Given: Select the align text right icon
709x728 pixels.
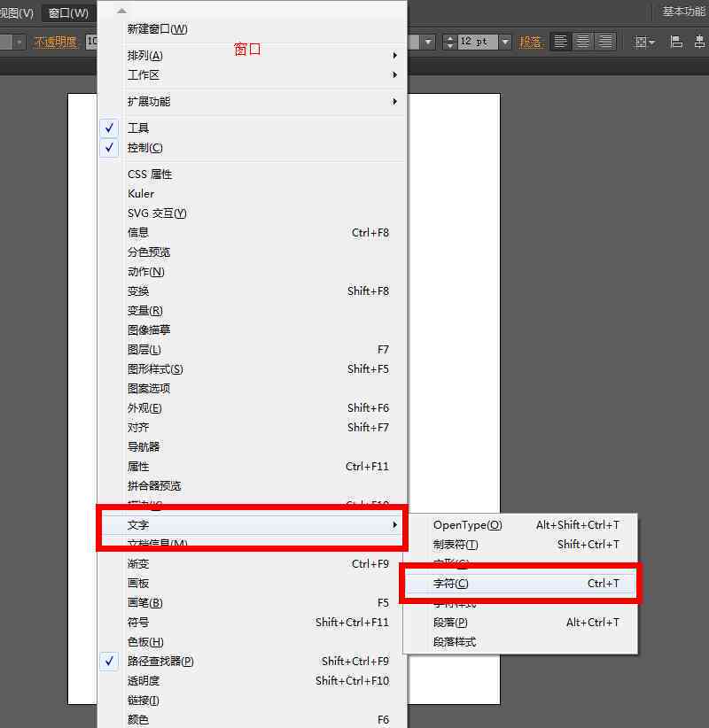Looking at the screenshot, I should tap(605, 42).
